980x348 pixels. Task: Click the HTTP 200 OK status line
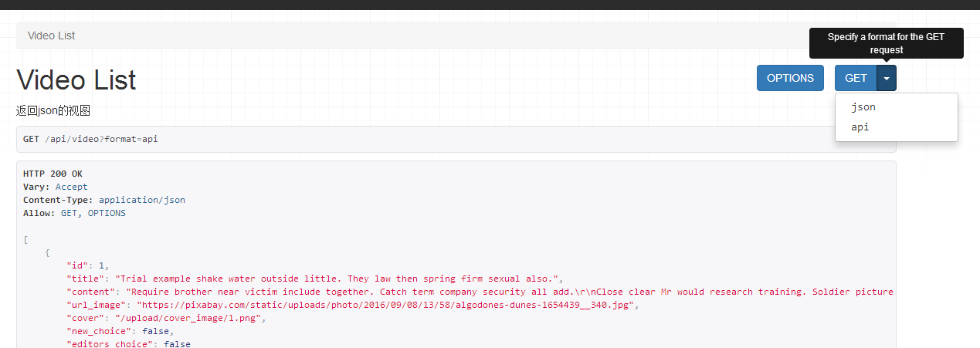point(53,174)
